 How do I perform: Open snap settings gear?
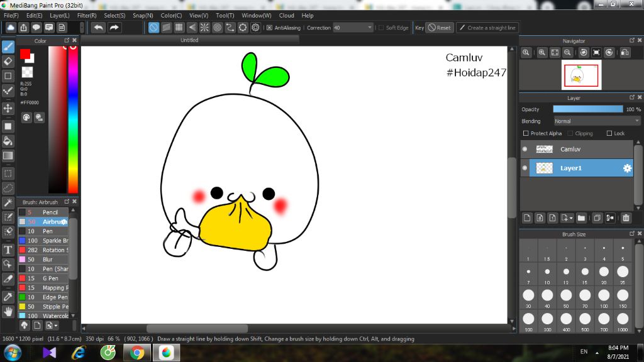click(x=255, y=28)
